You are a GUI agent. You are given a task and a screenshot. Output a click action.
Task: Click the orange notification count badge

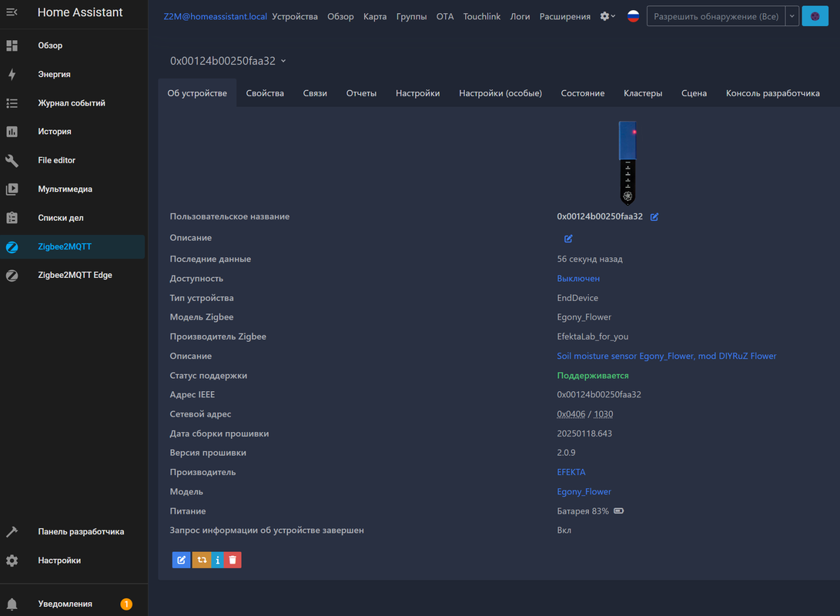click(x=126, y=604)
